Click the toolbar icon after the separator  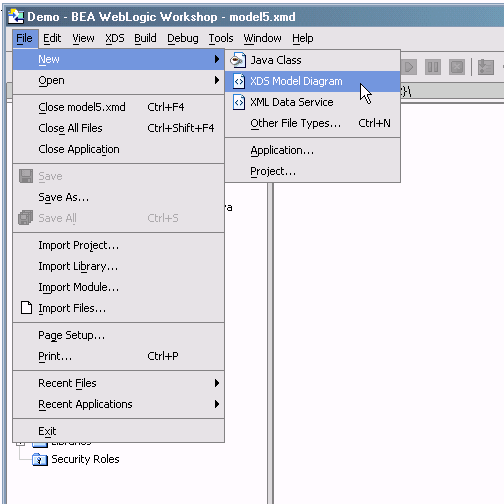[x=486, y=67]
